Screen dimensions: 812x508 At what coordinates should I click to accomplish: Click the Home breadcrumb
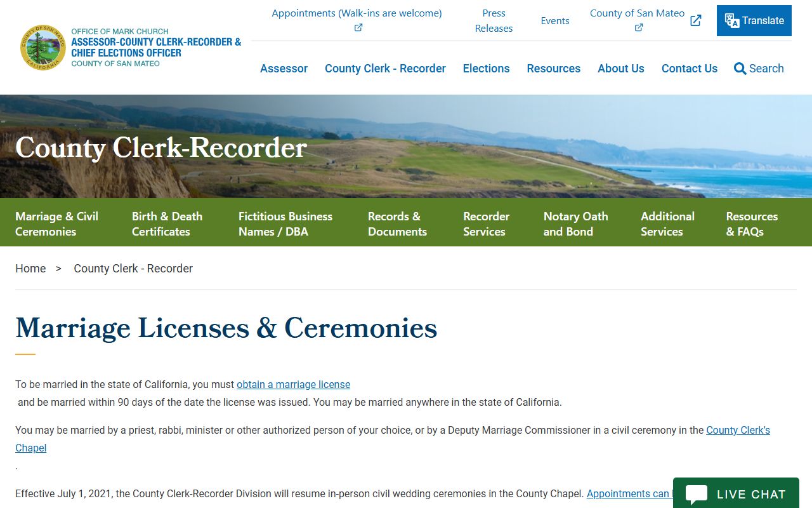pyautogui.click(x=30, y=269)
